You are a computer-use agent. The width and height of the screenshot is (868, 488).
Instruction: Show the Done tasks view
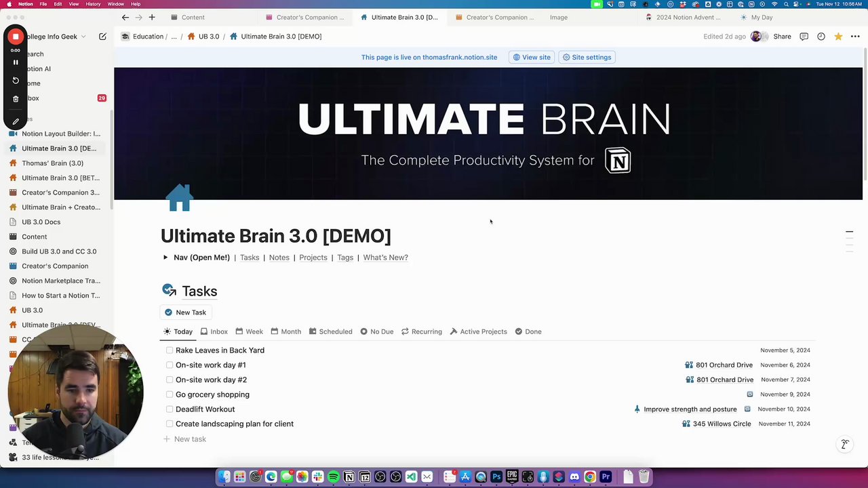528,331
